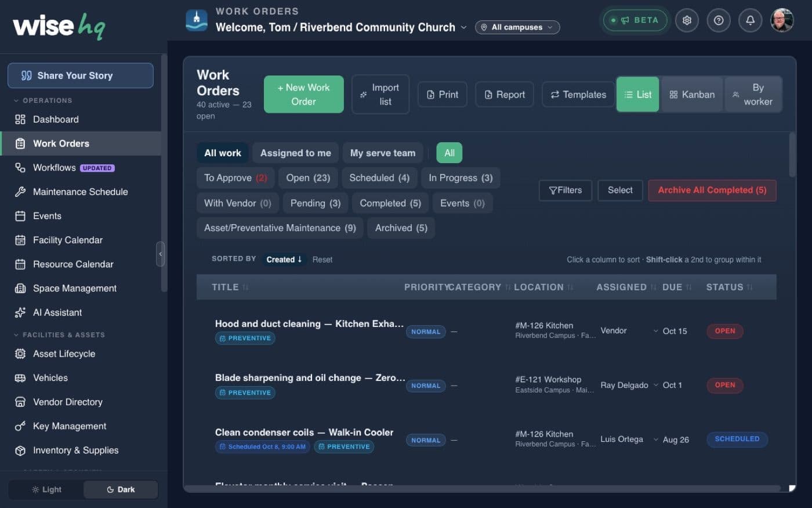Screen dimensions: 812x508
Task: Filter by Open (23) status
Action: (x=308, y=178)
